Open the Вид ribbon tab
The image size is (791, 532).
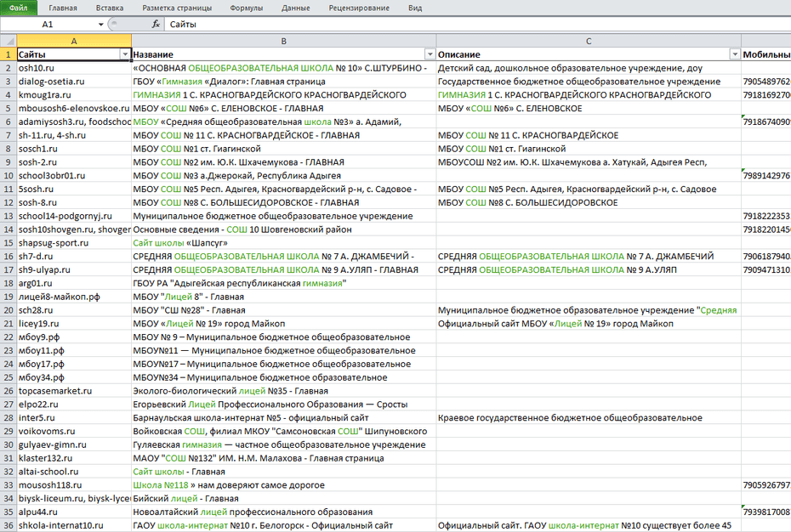click(415, 8)
